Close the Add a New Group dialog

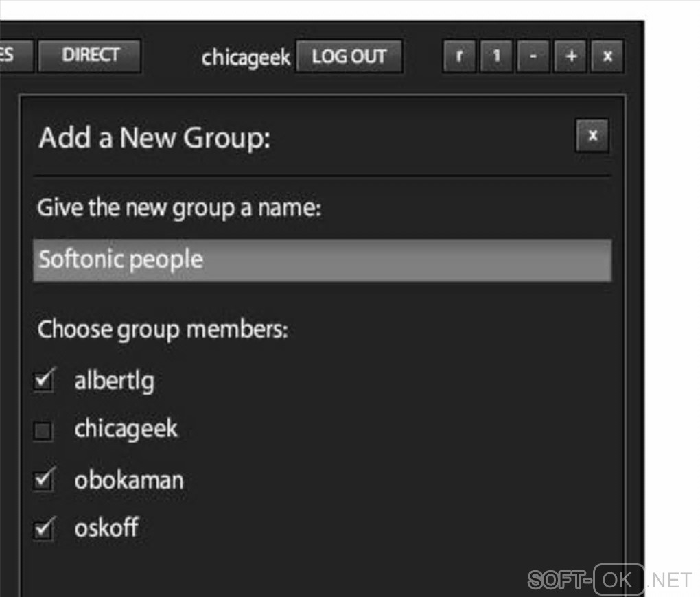(x=592, y=136)
